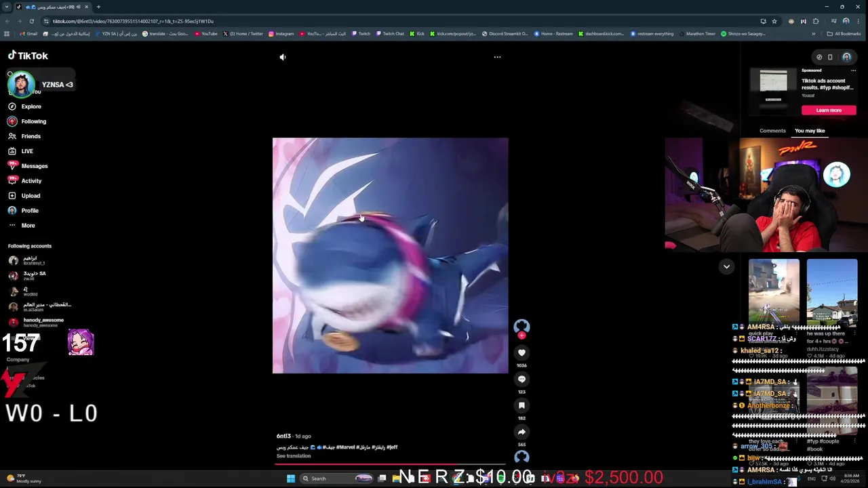Image resolution: width=868 pixels, height=488 pixels.
Task: Open the spinning sound disc icon
Action: pyautogui.click(x=521, y=457)
